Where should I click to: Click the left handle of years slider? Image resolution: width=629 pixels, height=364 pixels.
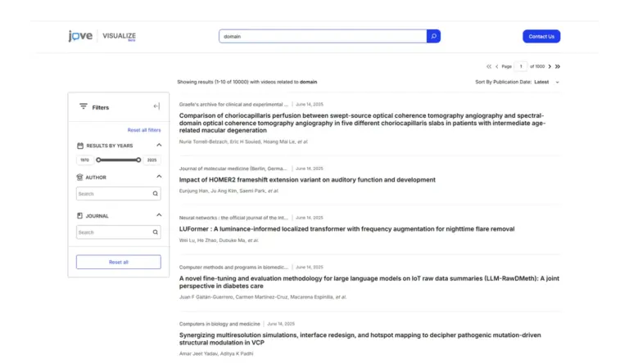(98, 160)
